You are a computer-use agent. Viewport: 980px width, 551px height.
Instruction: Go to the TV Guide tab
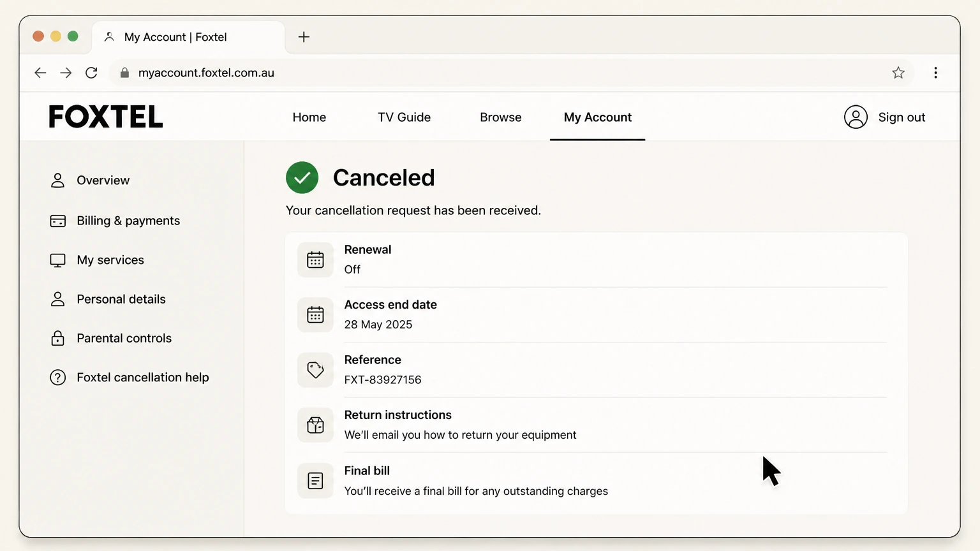click(x=405, y=117)
